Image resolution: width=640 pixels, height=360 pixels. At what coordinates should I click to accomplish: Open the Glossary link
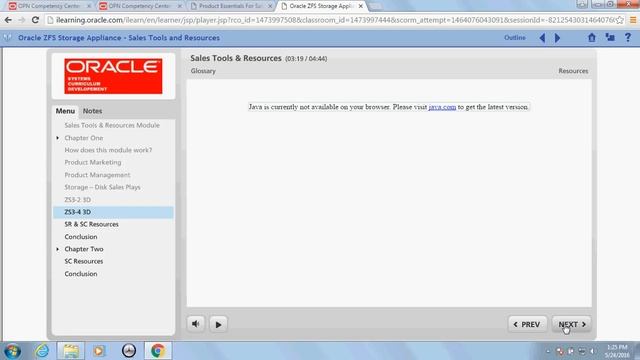(x=203, y=71)
